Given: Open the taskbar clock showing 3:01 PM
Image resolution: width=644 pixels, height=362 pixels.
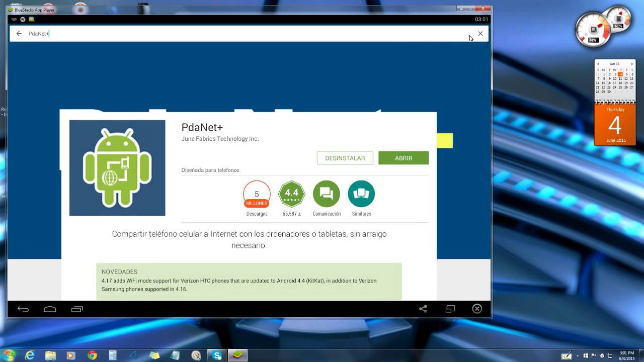Looking at the screenshot, I should pyautogui.click(x=626, y=355).
